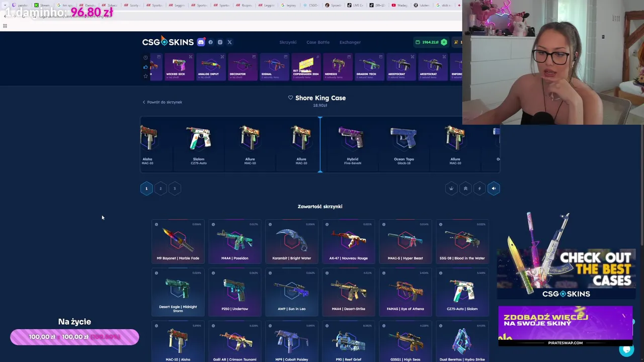Click Karambit Bright Water item
The width and height of the screenshot is (644, 362).
291,242
